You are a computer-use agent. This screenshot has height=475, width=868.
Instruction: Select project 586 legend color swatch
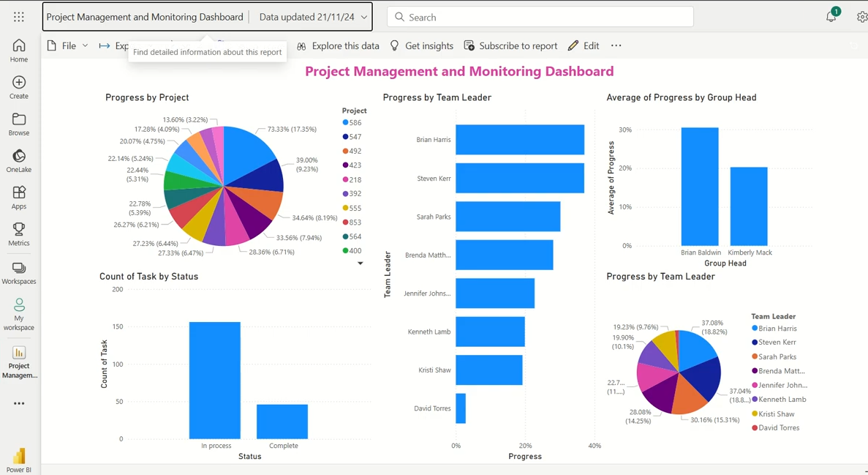(x=346, y=123)
